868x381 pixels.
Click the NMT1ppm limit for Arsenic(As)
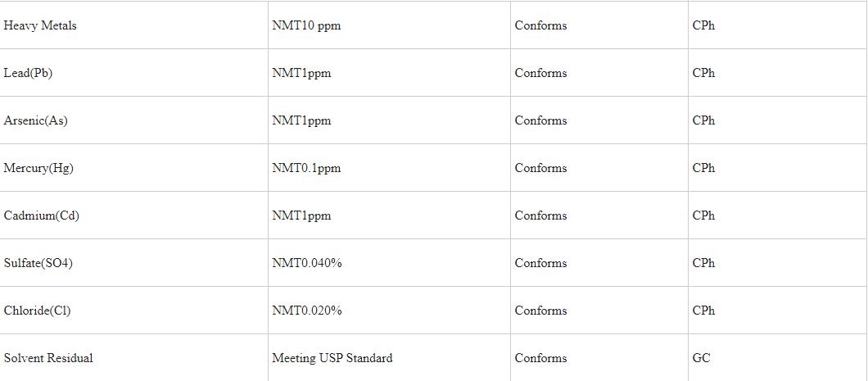tap(301, 120)
